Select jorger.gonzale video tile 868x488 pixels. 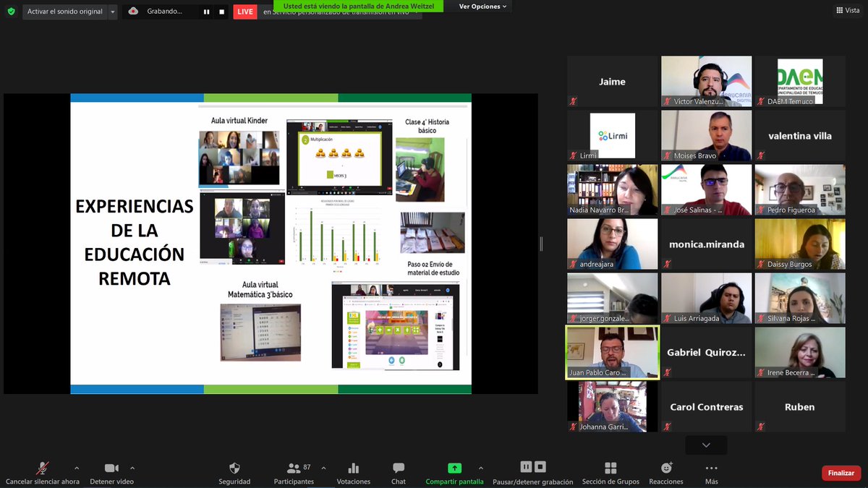click(613, 298)
